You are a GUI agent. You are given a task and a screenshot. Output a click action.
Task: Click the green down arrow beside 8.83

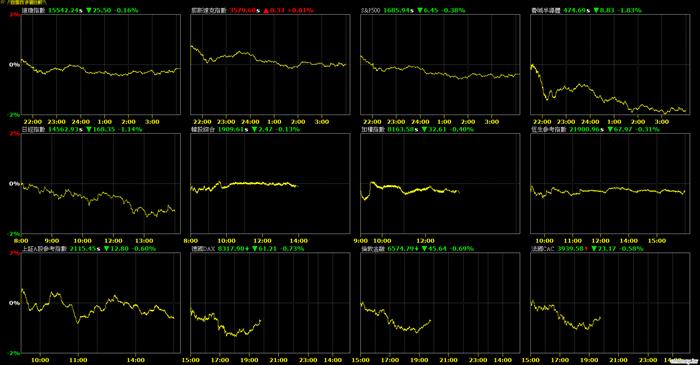point(596,10)
